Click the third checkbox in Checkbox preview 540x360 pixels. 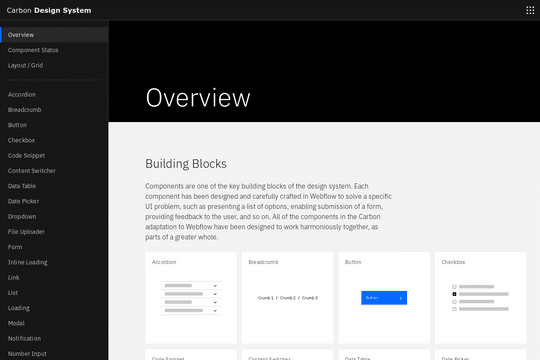pyautogui.click(x=454, y=302)
